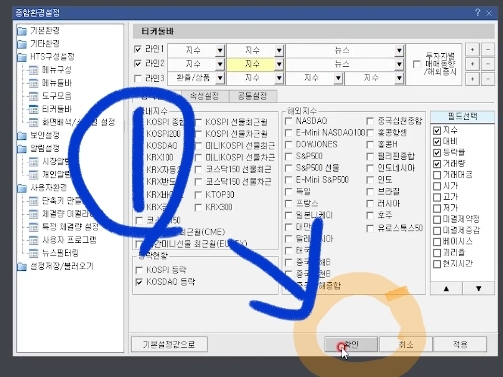Uncheck the 등락률 field checkbox
The width and height of the screenshot is (503, 377).
[437, 153]
